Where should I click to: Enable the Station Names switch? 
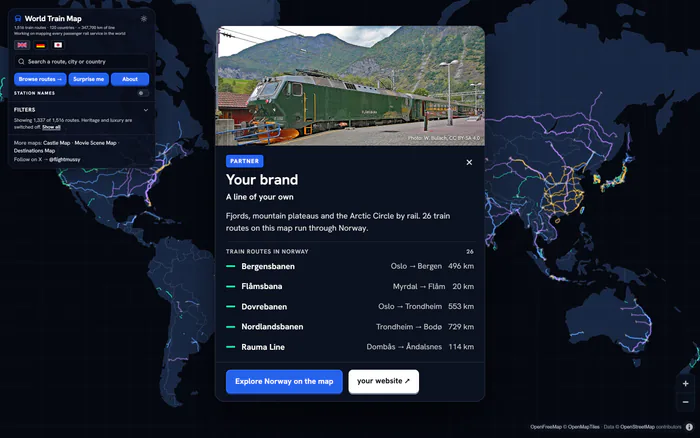click(x=143, y=93)
